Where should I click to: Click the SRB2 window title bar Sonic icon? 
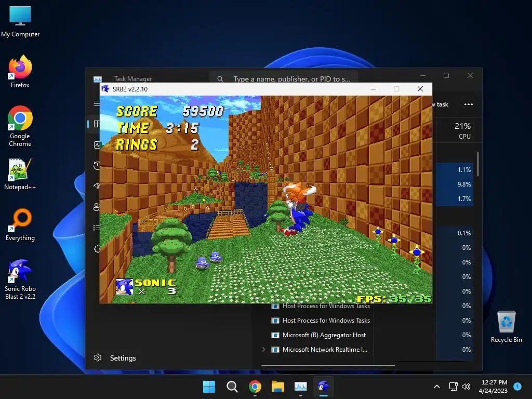[105, 89]
